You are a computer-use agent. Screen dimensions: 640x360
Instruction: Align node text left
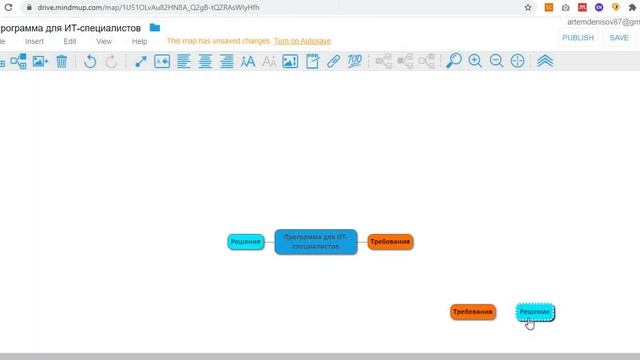point(184,61)
